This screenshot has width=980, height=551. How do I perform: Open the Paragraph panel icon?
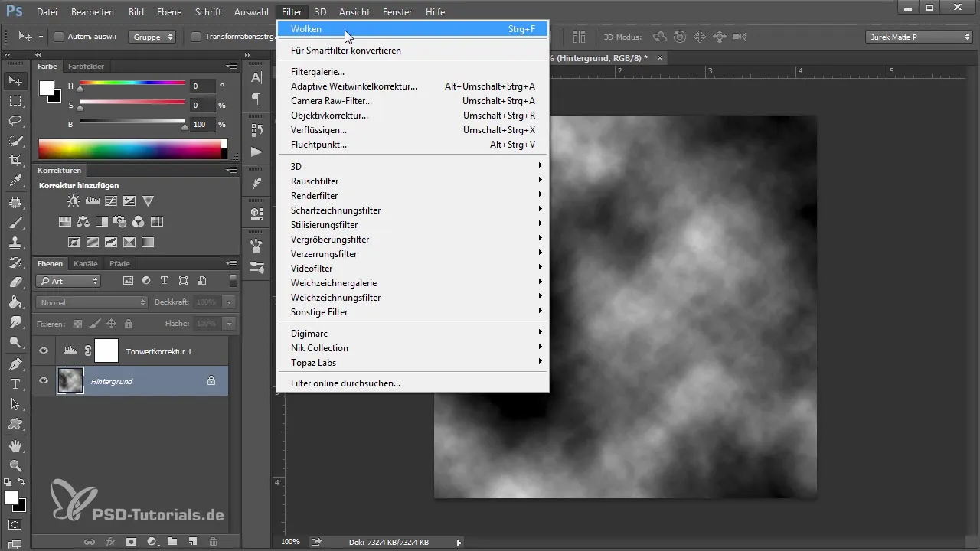(x=256, y=99)
